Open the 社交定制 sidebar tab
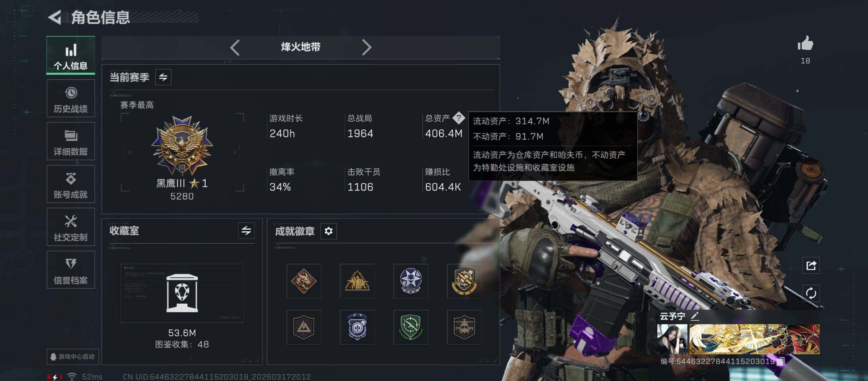The image size is (868, 381). pos(71,227)
